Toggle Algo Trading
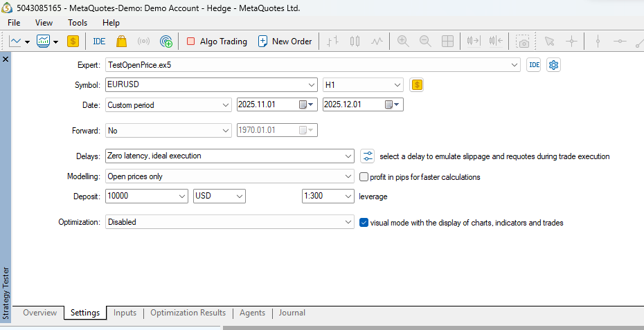 point(217,41)
